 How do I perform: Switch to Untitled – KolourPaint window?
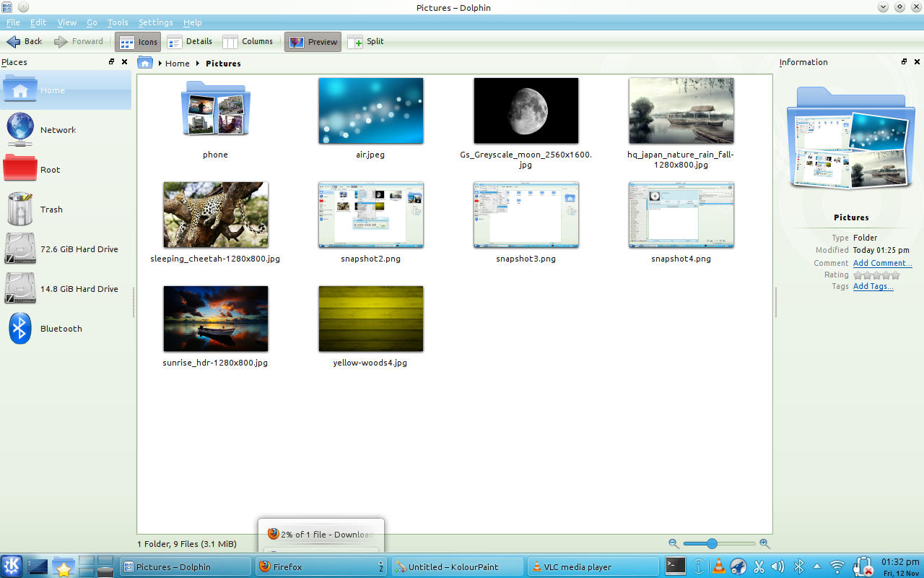pyautogui.click(x=457, y=567)
